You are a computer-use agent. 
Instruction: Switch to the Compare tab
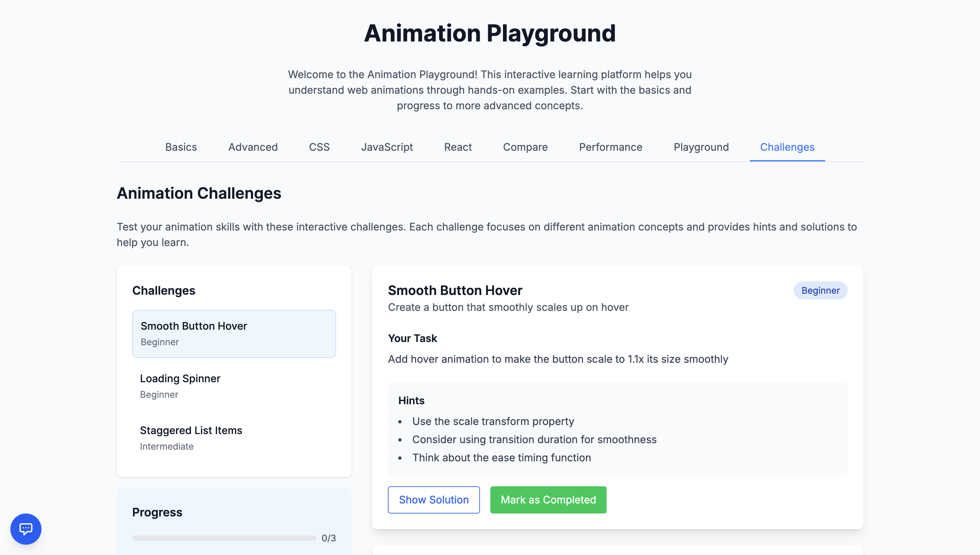(x=525, y=147)
